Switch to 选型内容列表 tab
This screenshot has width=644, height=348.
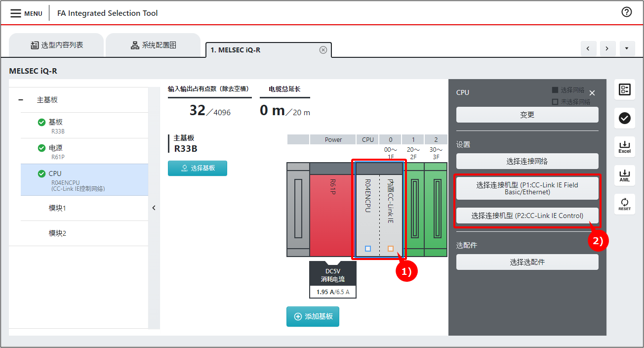pos(56,45)
